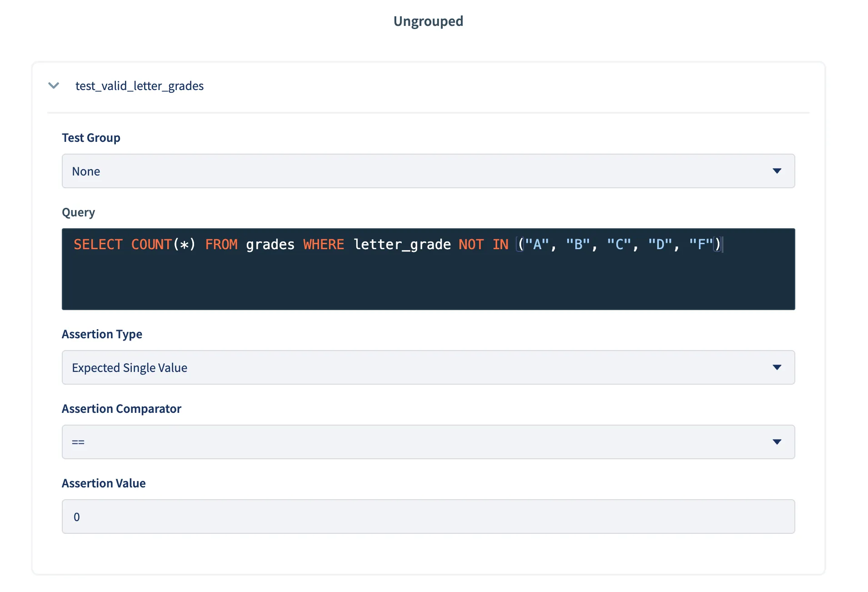This screenshot has width=868, height=592.
Task: Focus the Assertion Value input field
Action: click(x=428, y=517)
